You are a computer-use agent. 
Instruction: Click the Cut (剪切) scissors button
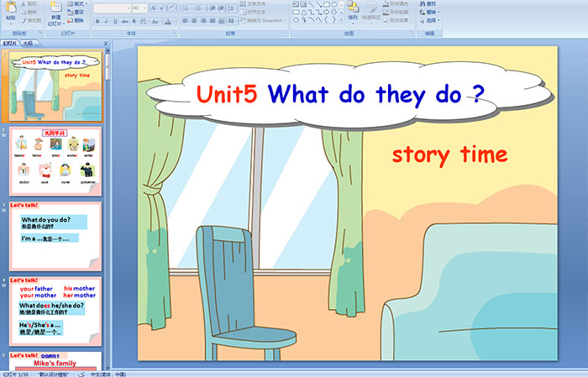click(29, 3)
